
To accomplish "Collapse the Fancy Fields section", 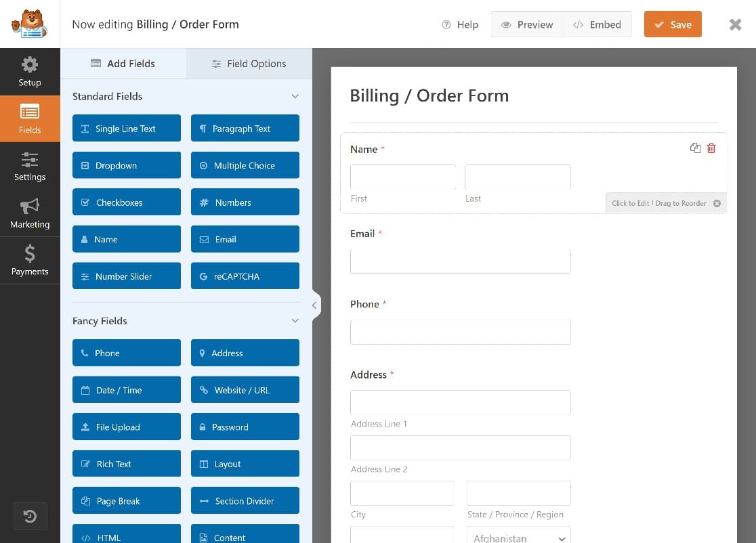I will click(x=295, y=321).
